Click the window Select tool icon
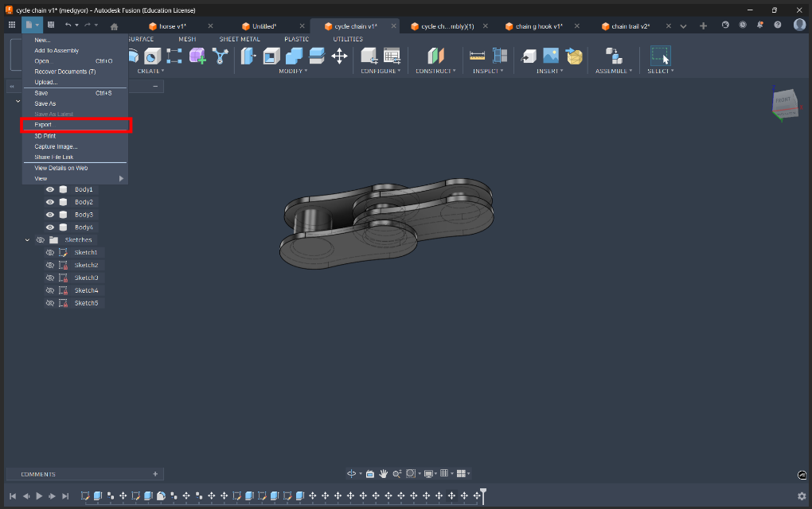Viewport: 812px width, 509px height. click(660, 56)
